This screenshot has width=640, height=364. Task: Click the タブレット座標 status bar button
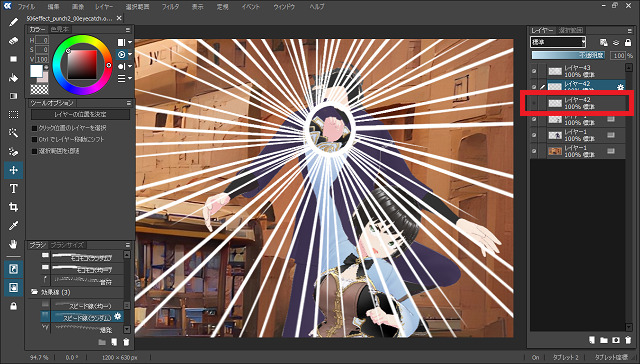611,357
